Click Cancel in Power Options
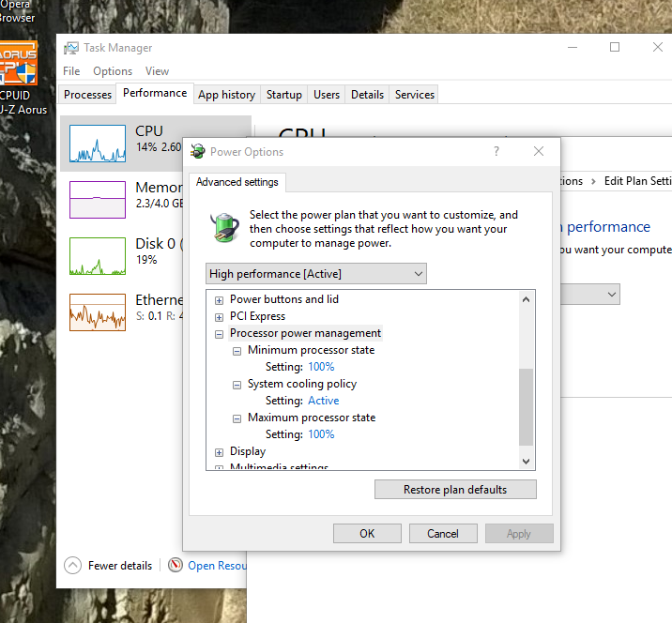This screenshot has height=623, width=672. 443,534
